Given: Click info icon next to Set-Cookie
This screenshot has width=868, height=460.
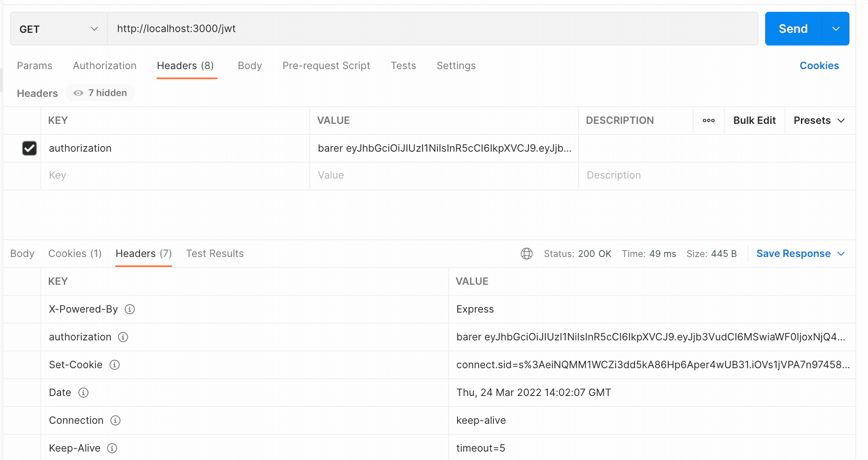Looking at the screenshot, I should click(115, 365).
